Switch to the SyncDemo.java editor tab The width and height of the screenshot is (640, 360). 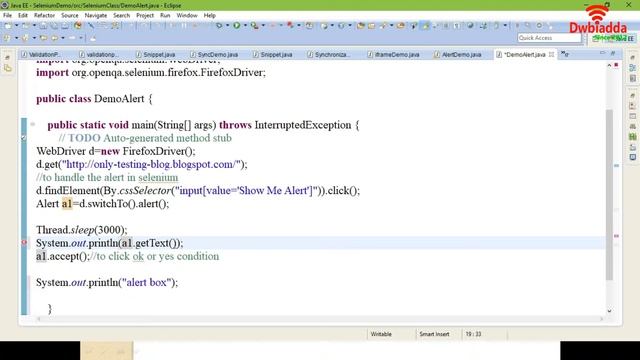[x=214, y=54]
